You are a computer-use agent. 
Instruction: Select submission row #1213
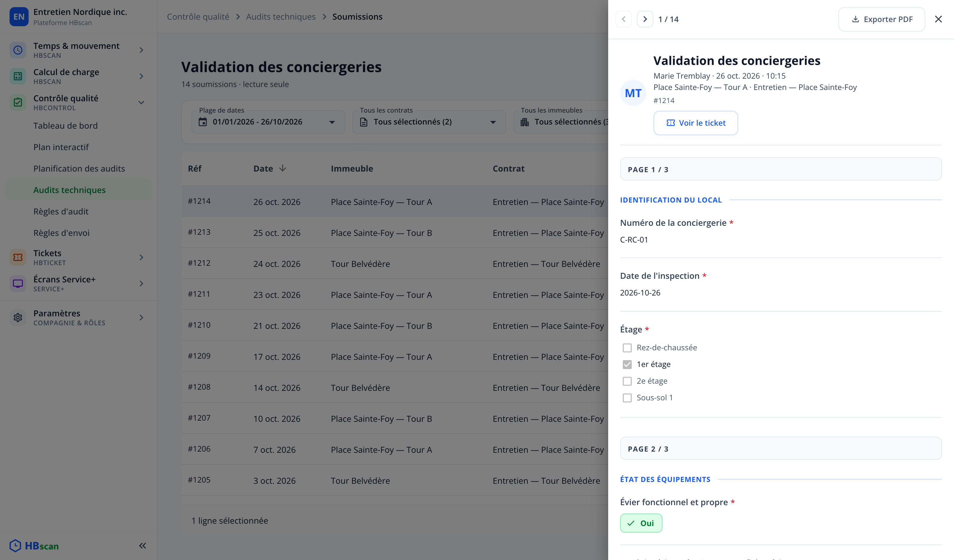(x=395, y=232)
